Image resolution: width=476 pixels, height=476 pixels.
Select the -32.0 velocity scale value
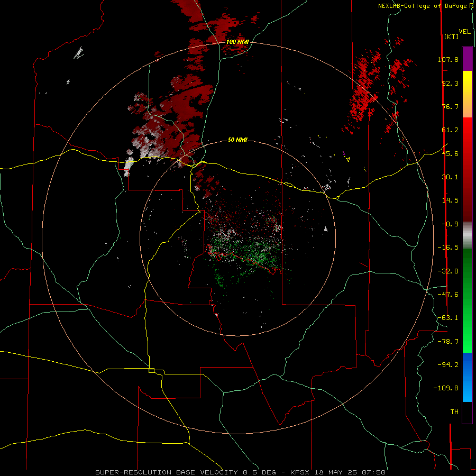pos(448,271)
